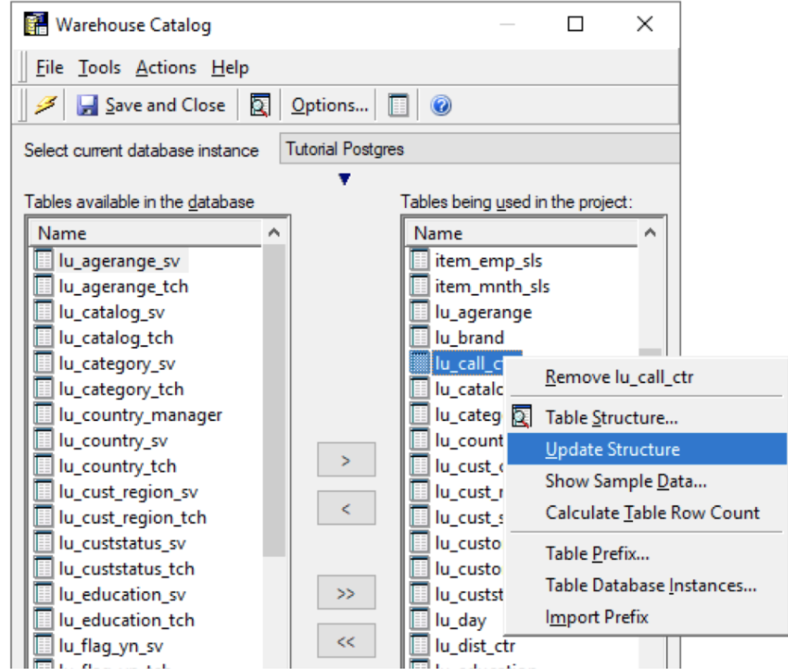Open the File menu

click(48, 67)
